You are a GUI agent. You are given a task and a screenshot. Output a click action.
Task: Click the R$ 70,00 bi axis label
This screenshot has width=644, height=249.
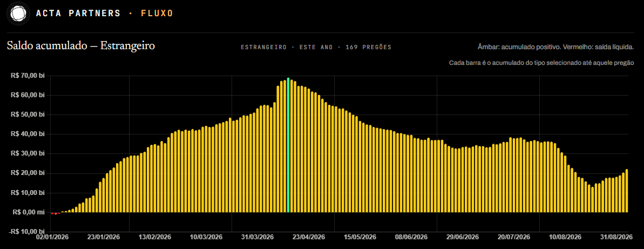28,76
